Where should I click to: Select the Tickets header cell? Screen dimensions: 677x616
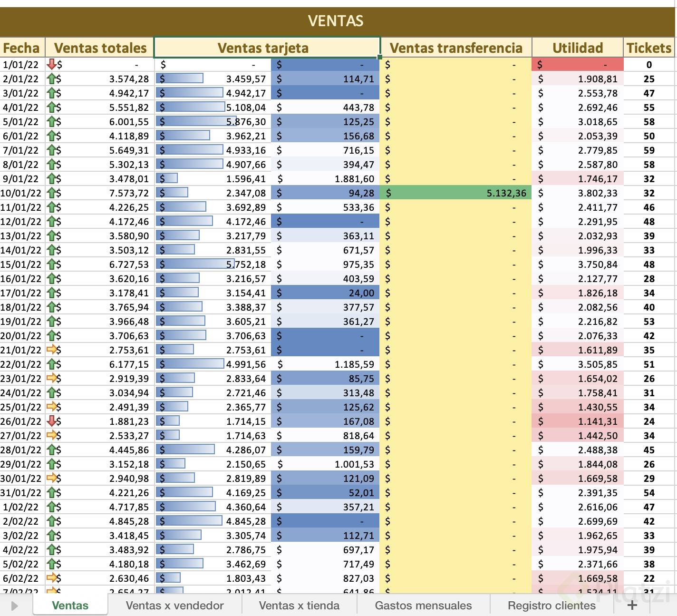click(649, 48)
